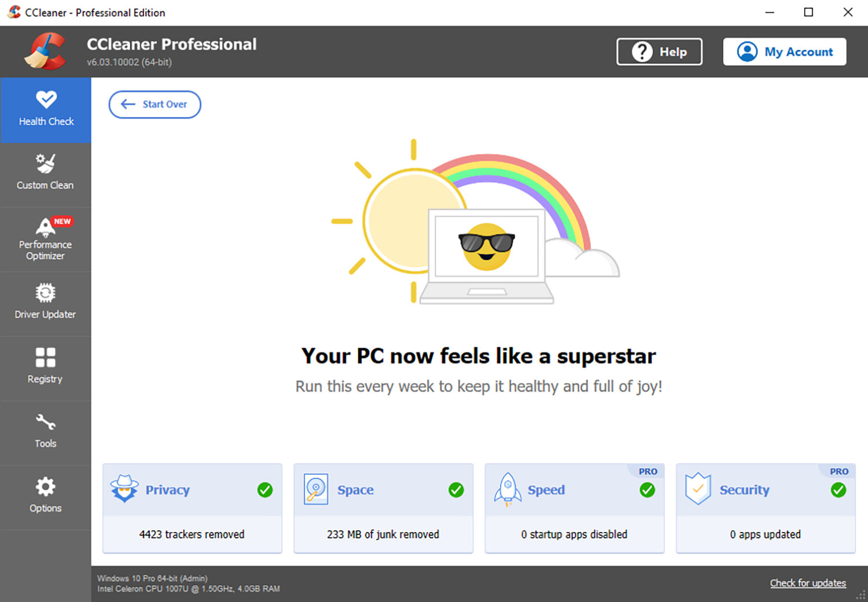The image size is (868, 602).
Task: Click '233 MB of junk removed' text
Action: point(383,534)
